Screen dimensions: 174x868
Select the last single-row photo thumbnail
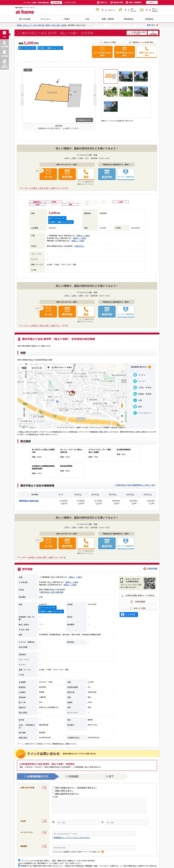point(110,106)
